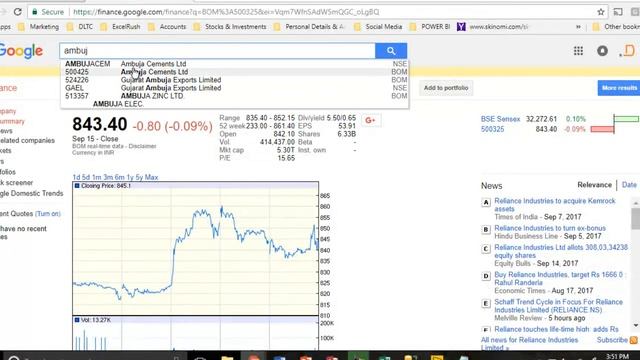Open the skinomi.com bookmark
Viewport: 640px width, 360px height.
tap(493, 27)
